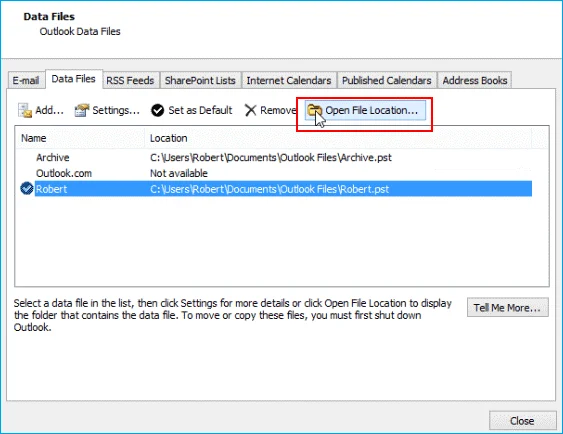This screenshot has height=434, width=563.
Task: Select the Internet Calendars tab
Action: (x=289, y=80)
